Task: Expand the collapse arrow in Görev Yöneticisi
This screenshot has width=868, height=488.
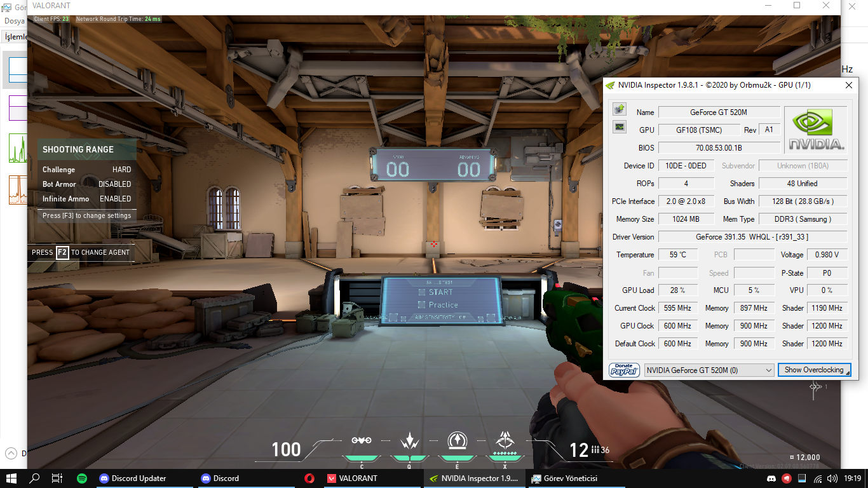Action: point(11,453)
